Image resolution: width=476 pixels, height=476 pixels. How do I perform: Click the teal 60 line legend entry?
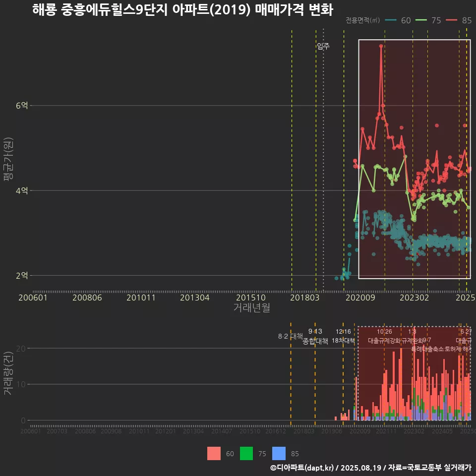(398, 20)
